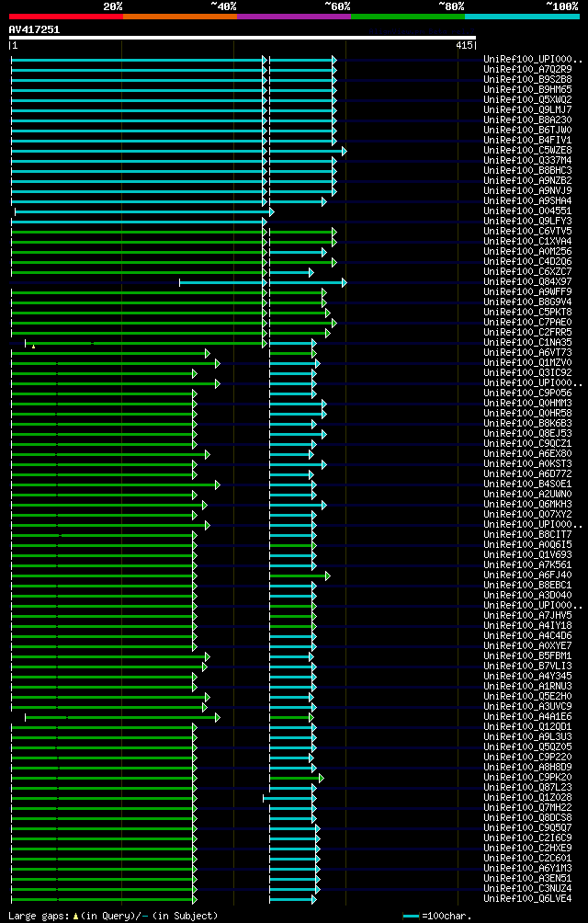Click the white query sequence bar
The height and width of the screenshot is (923, 588).
[x=243, y=38]
